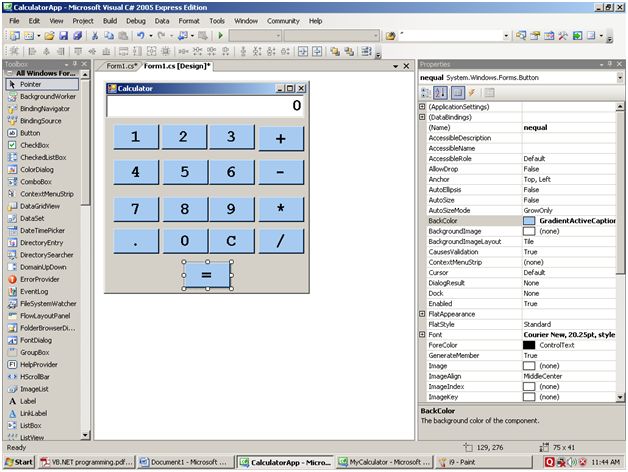Open the Build menu

click(x=110, y=21)
